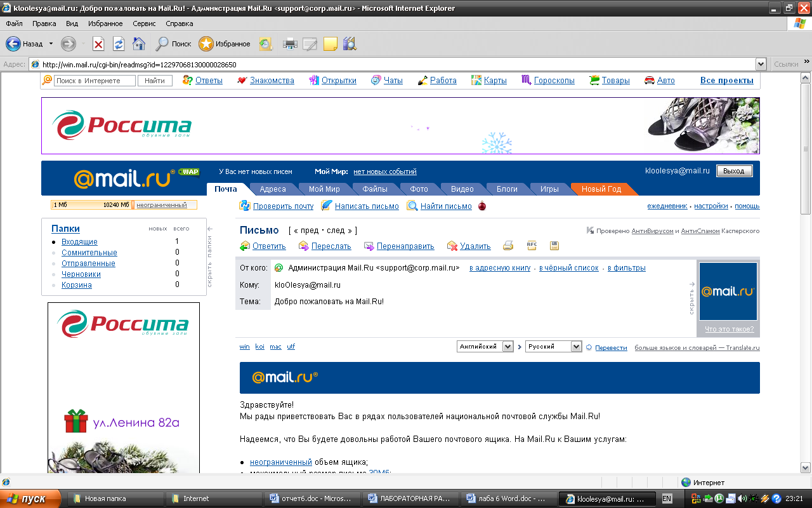Click the IE Back arrow button
Screen dimensions: 812x508
[13, 44]
